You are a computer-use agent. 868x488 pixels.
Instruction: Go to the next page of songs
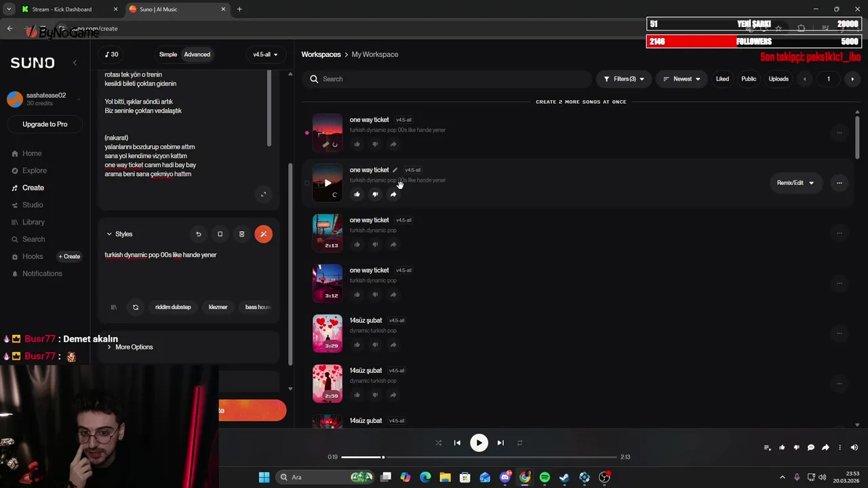click(x=852, y=79)
